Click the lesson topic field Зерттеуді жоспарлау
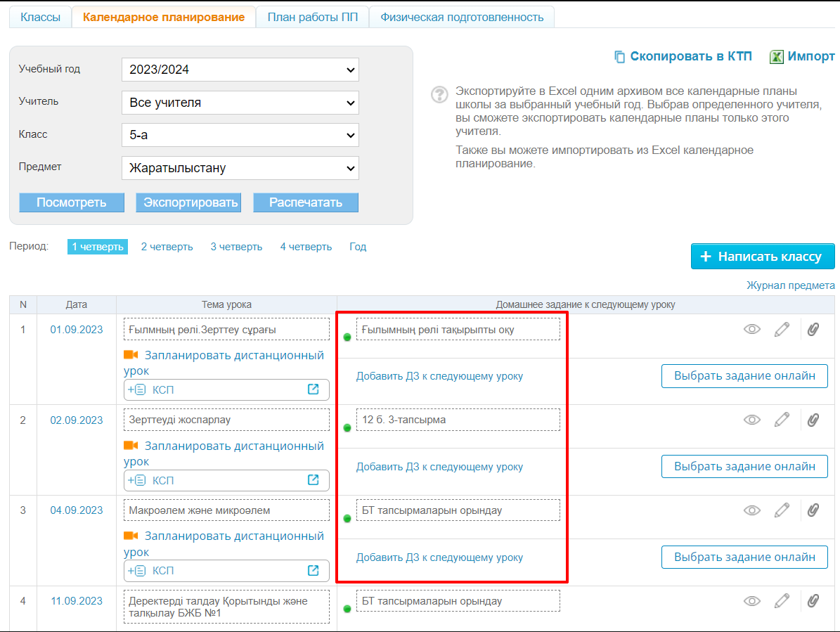Screen dimensions: 840x632 click(x=226, y=420)
